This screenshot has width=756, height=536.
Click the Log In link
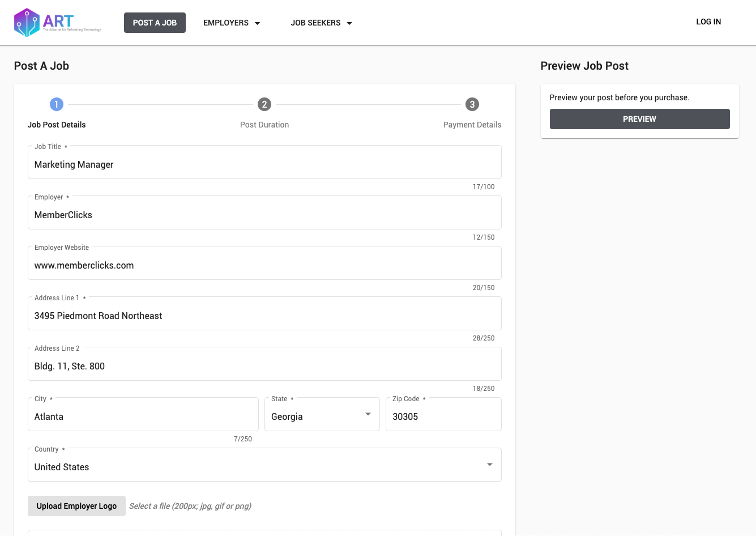point(708,22)
